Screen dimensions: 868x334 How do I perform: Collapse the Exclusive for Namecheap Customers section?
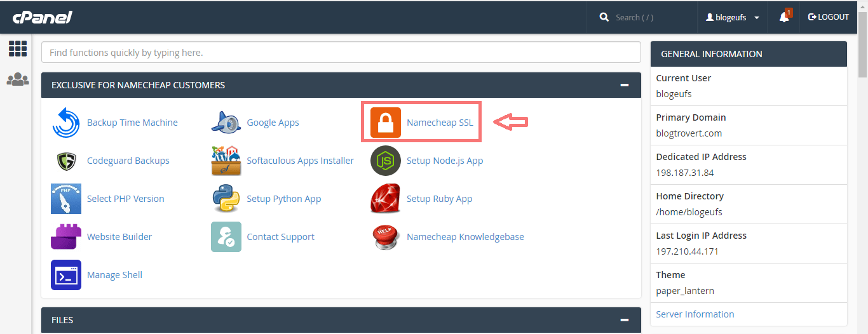pyautogui.click(x=625, y=85)
